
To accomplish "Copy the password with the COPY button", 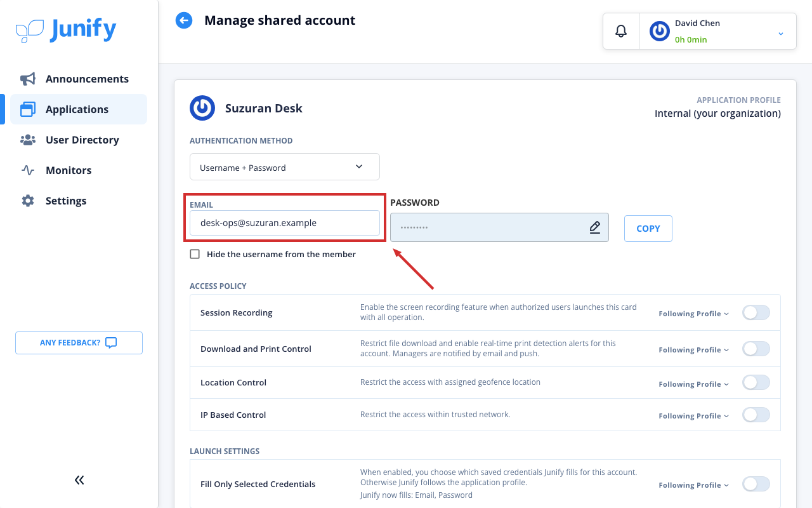I will (648, 229).
